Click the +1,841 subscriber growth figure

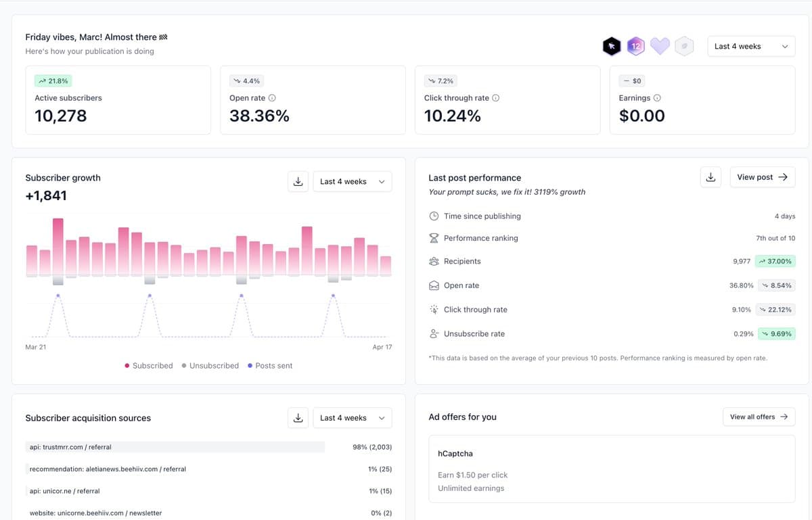tap(46, 196)
